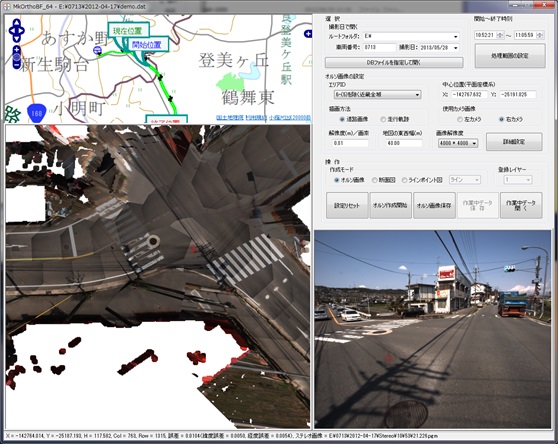Pan the map right with the arrow control
Screen dimensions: 558x444
[x=21, y=30]
